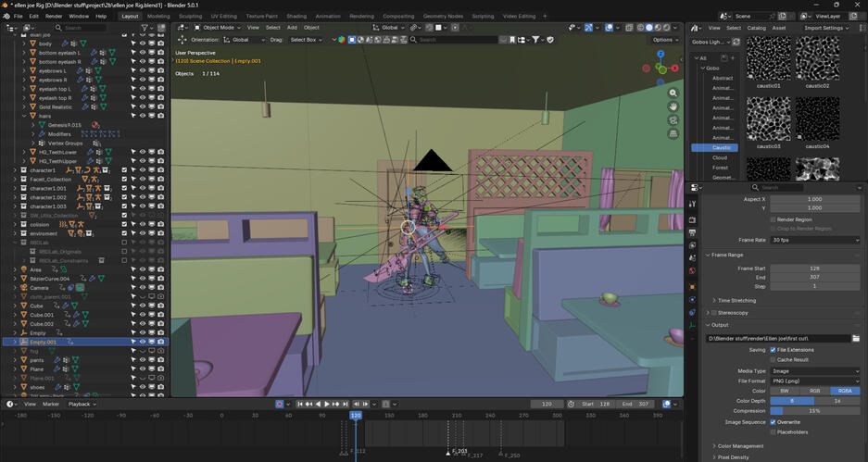Uncheck the File Extensions checkbox
This screenshot has width=868, height=462.
[x=774, y=350]
